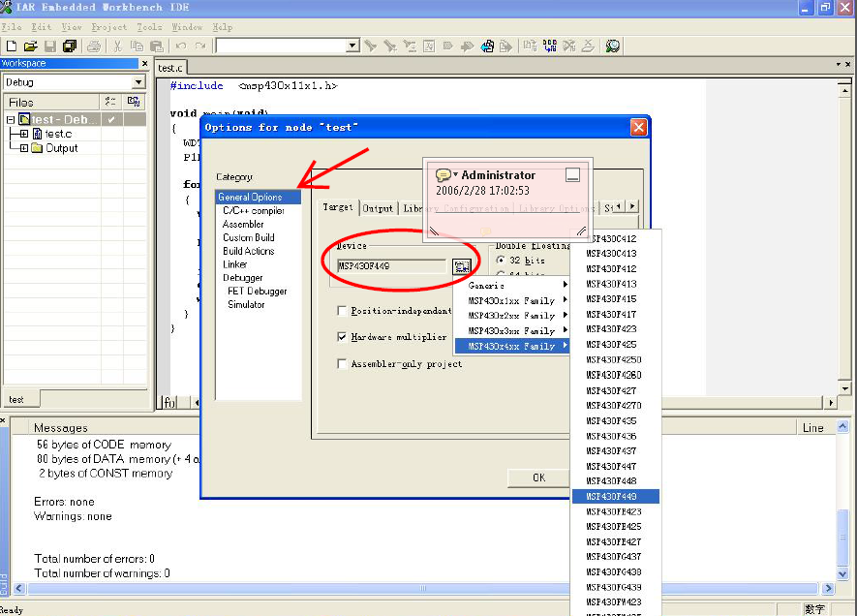This screenshot has height=616, width=857.
Task: Open the Project menu
Action: [x=108, y=27]
